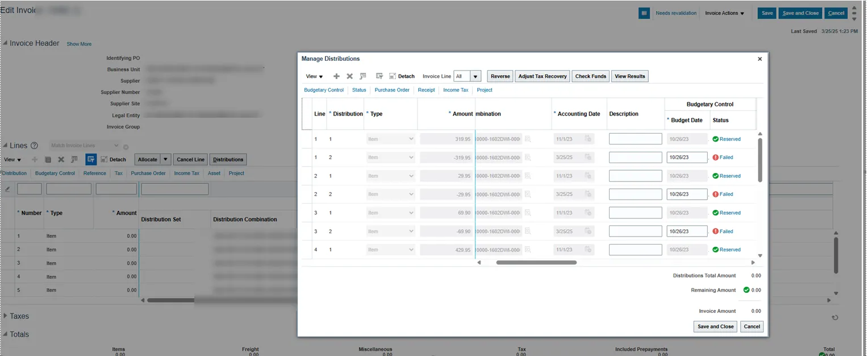Click Description field for line 1 distribution 2
The image size is (868, 356).
point(635,158)
